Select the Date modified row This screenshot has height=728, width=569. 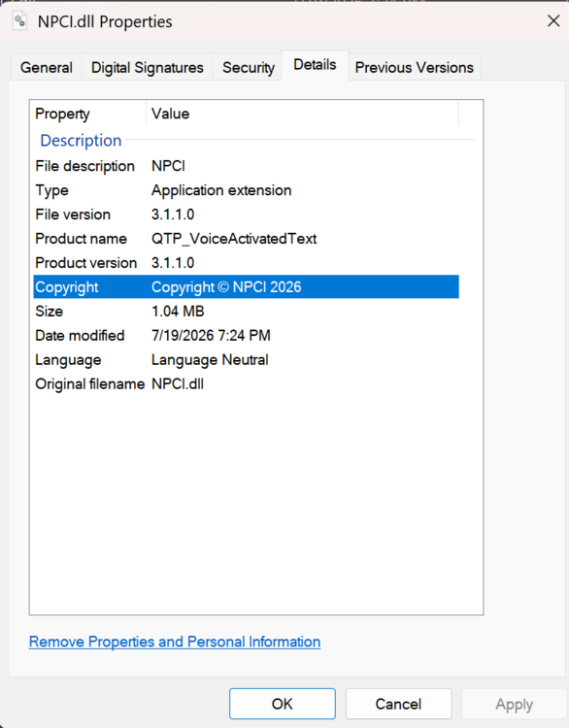247,335
